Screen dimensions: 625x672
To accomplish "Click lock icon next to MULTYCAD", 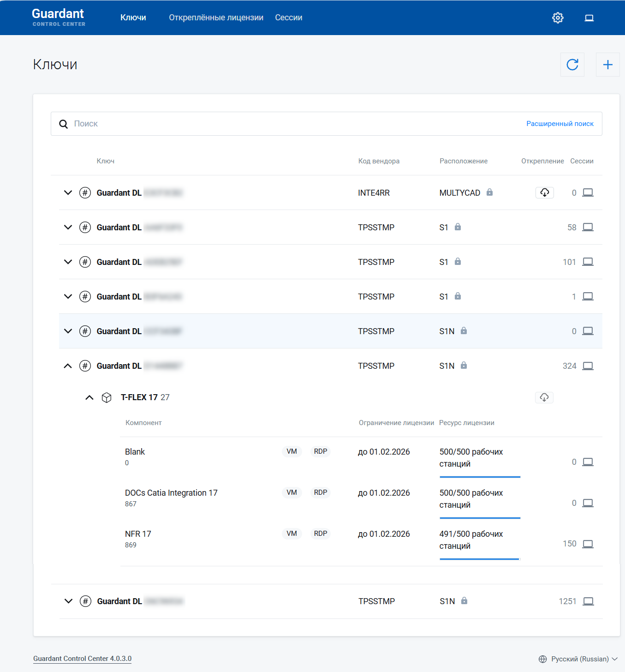I will pyautogui.click(x=489, y=192).
